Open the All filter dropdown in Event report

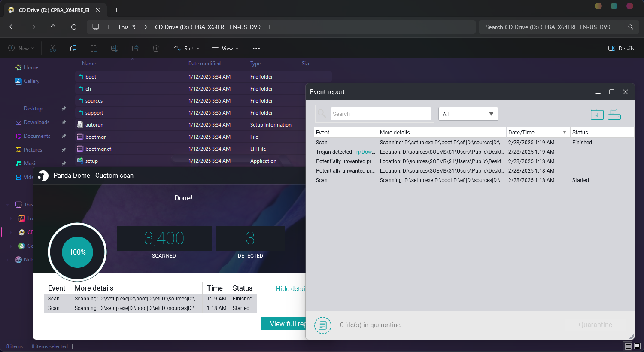pos(468,114)
